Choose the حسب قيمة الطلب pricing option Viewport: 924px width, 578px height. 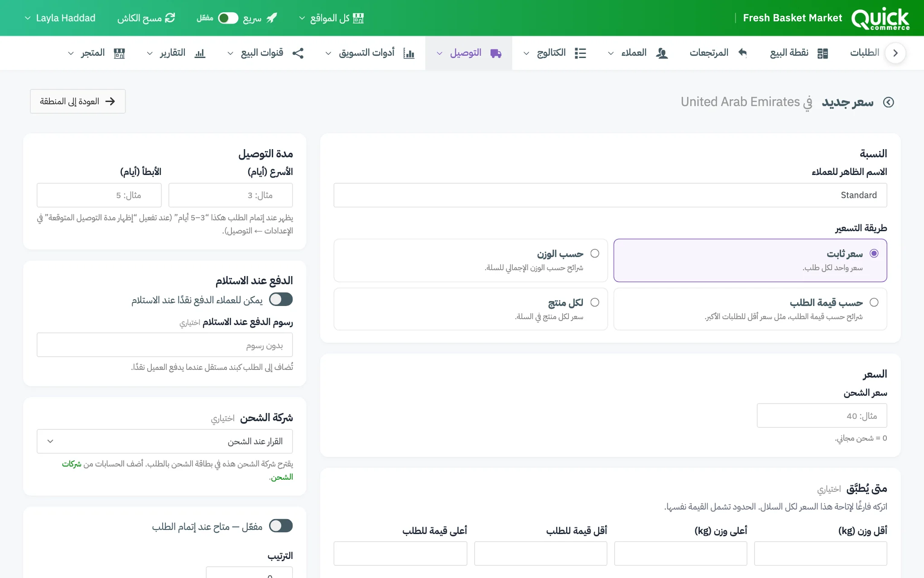pyautogui.click(x=750, y=309)
